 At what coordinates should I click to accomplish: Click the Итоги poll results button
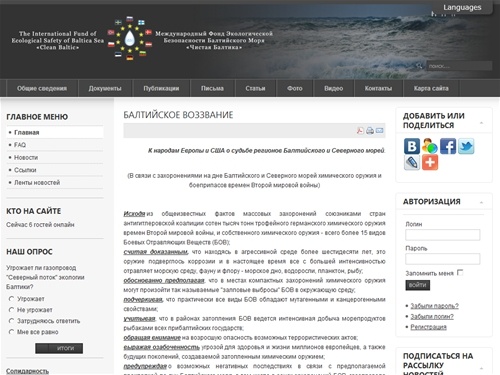pos(59,348)
